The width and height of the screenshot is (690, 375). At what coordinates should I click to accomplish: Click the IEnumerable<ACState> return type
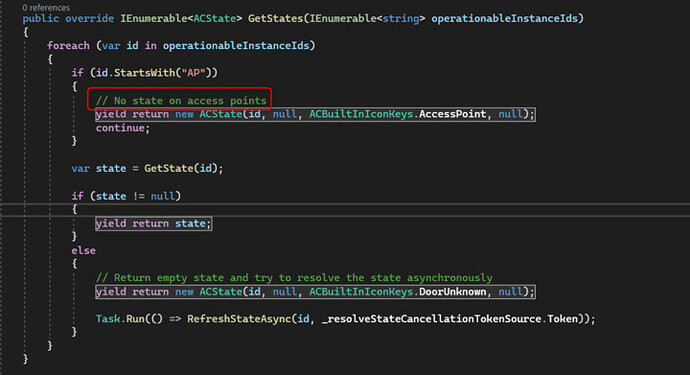coord(181,18)
